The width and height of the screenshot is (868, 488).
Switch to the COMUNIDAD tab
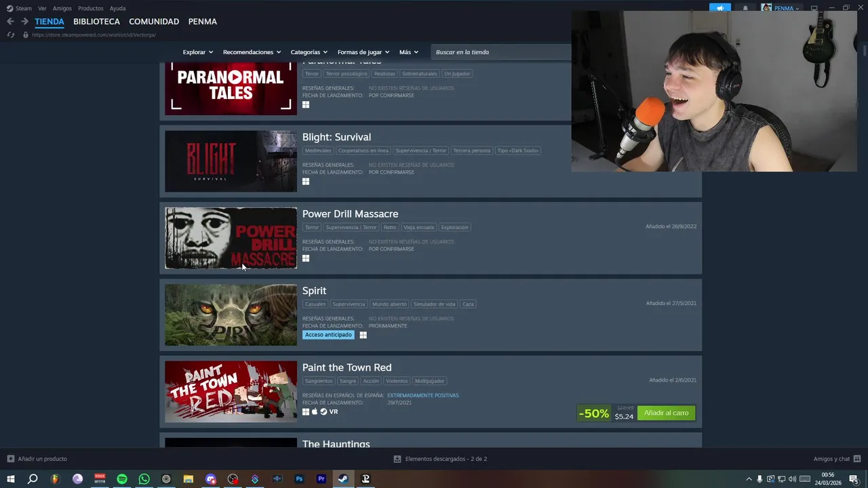tap(154, 22)
